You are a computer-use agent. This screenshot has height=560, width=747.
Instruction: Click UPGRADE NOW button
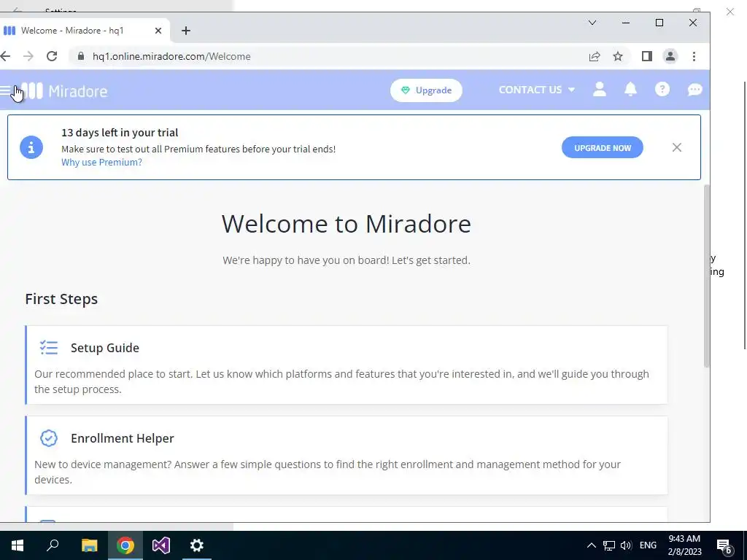tap(602, 147)
